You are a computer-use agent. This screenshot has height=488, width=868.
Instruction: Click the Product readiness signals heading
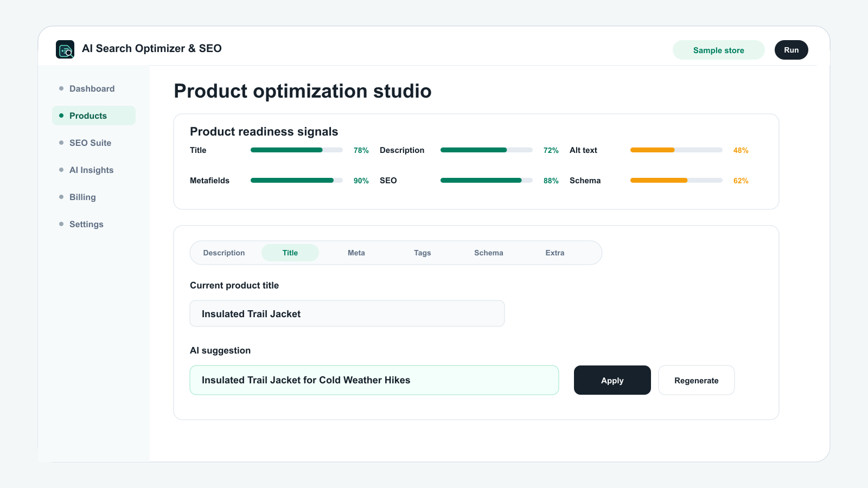point(264,132)
